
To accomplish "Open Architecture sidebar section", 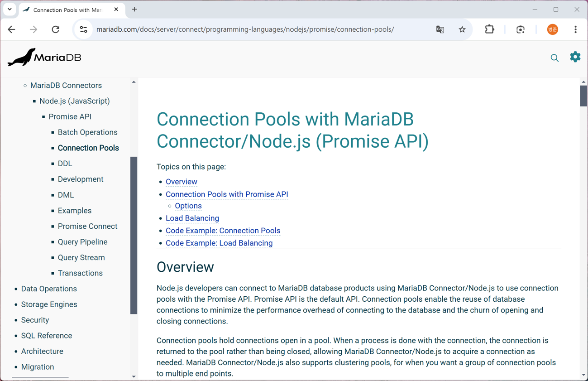I will pyautogui.click(x=42, y=351).
